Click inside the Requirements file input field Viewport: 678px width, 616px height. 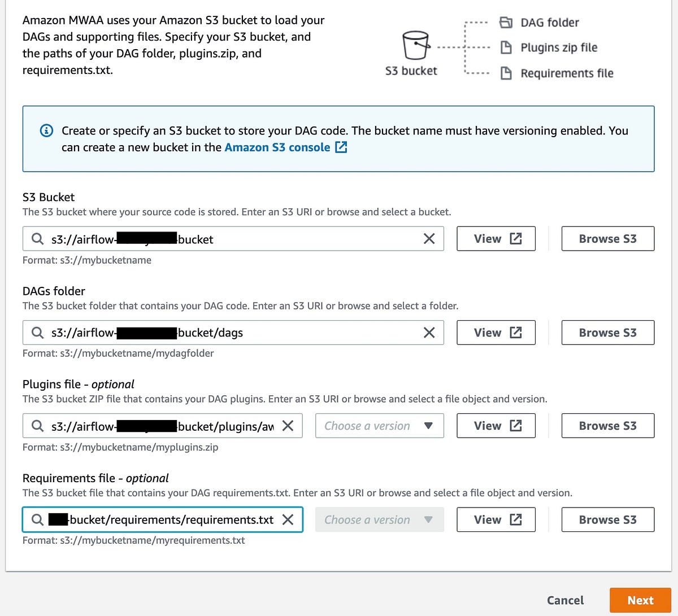click(x=158, y=519)
